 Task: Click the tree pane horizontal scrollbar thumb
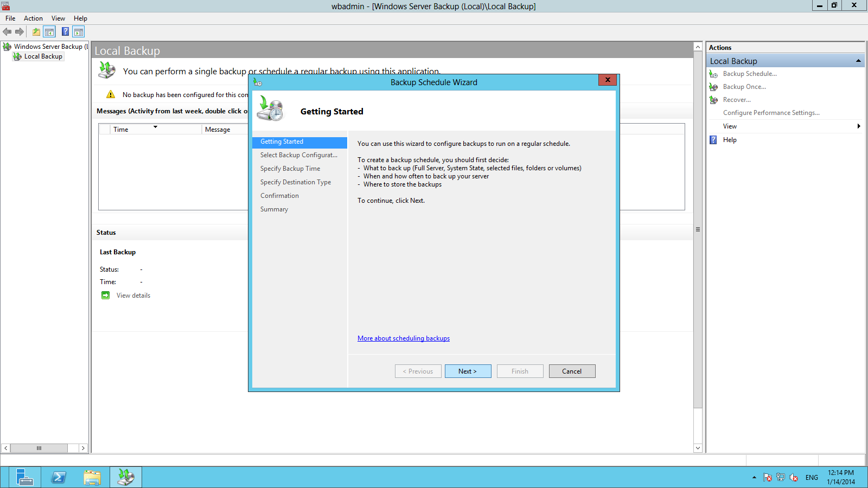click(39, 448)
